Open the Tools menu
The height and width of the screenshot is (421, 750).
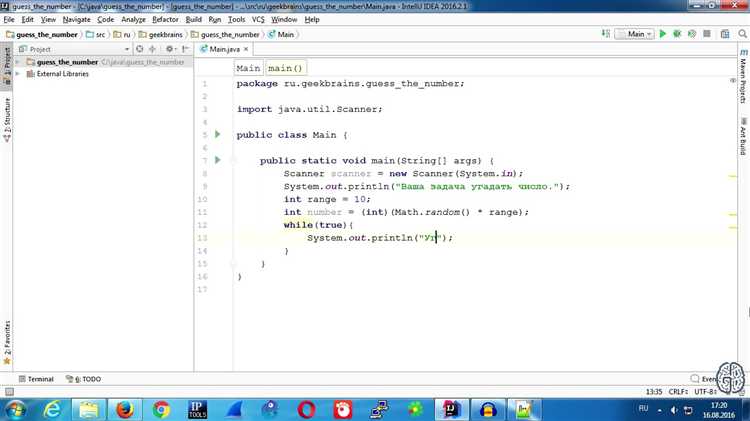point(236,20)
